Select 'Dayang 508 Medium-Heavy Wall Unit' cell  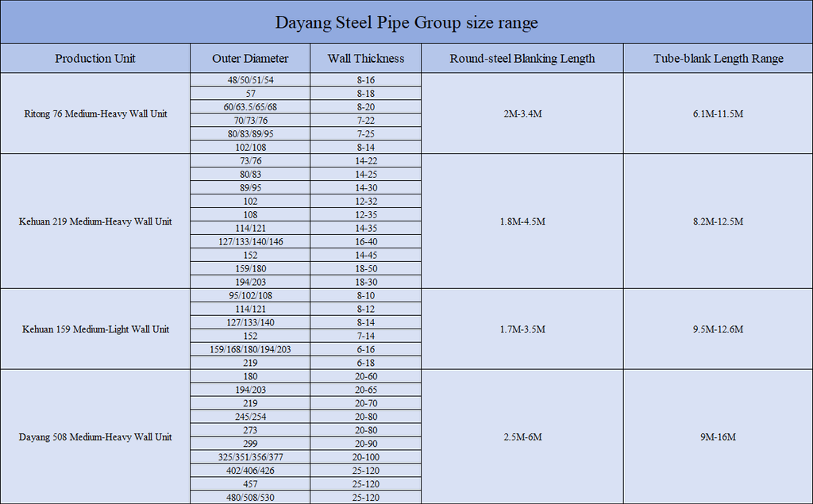95,437
